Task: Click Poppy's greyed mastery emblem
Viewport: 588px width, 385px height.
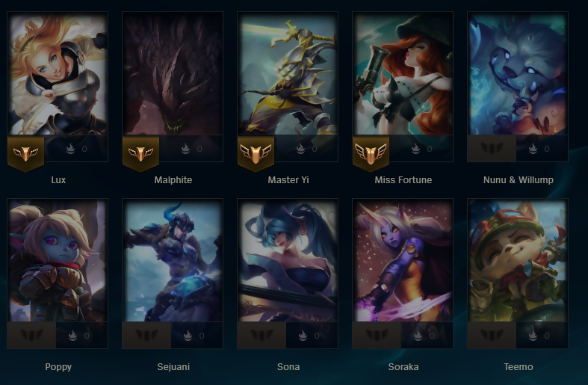Action: (31, 335)
